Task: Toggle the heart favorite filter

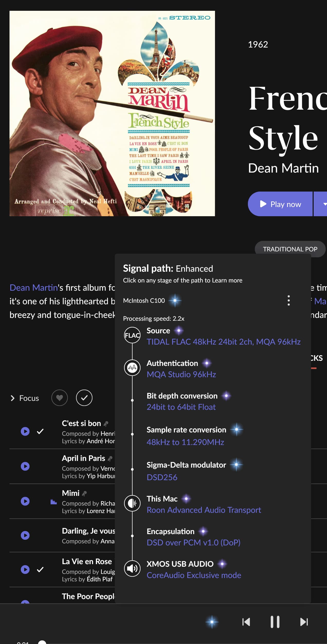Action: tap(60, 398)
